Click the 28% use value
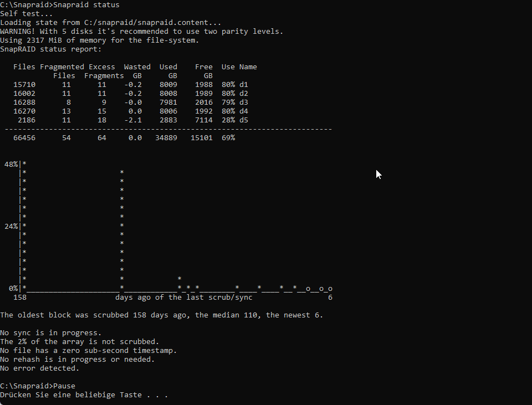The width and height of the screenshot is (532, 405). 228,120
